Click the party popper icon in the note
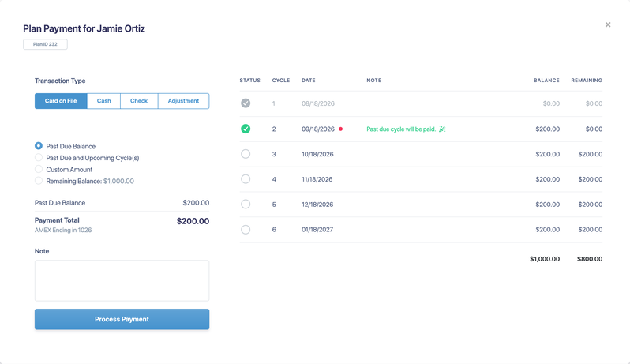Screen dimensions: 630x364 [x=442, y=129]
